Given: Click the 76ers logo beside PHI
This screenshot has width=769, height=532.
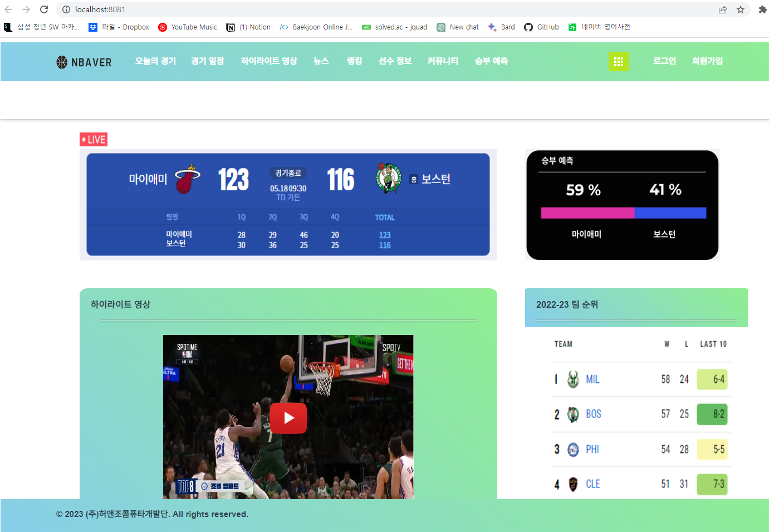Looking at the screenshot, I should (574, 449).
